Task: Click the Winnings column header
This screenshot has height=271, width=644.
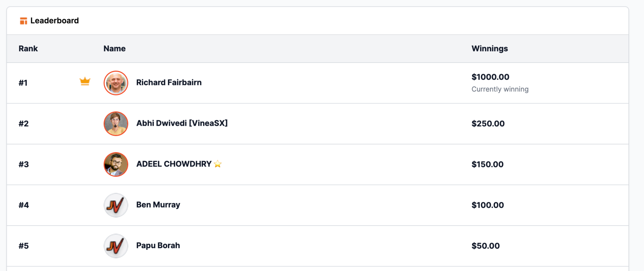Action: pyautogui.click(x=490, y=49)
